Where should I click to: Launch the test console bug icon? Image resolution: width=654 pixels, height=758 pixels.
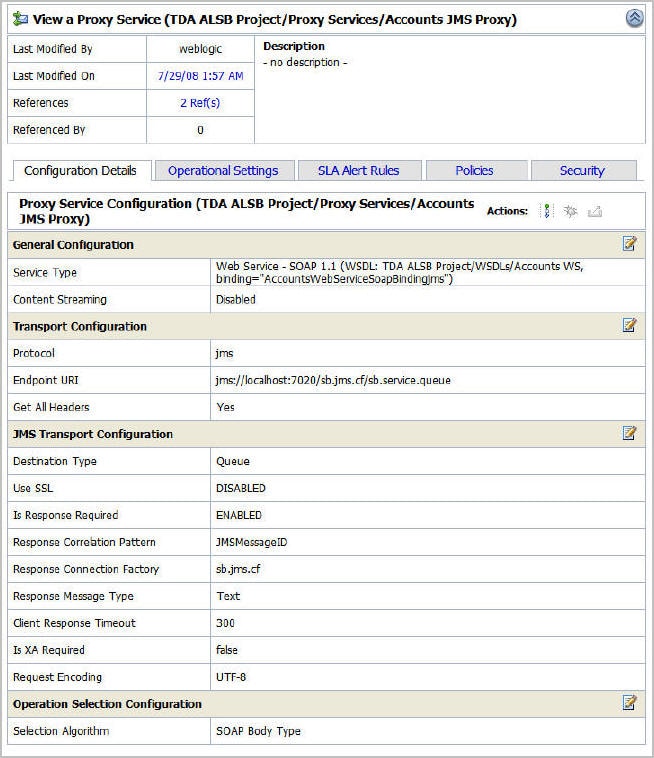point(570,211)
